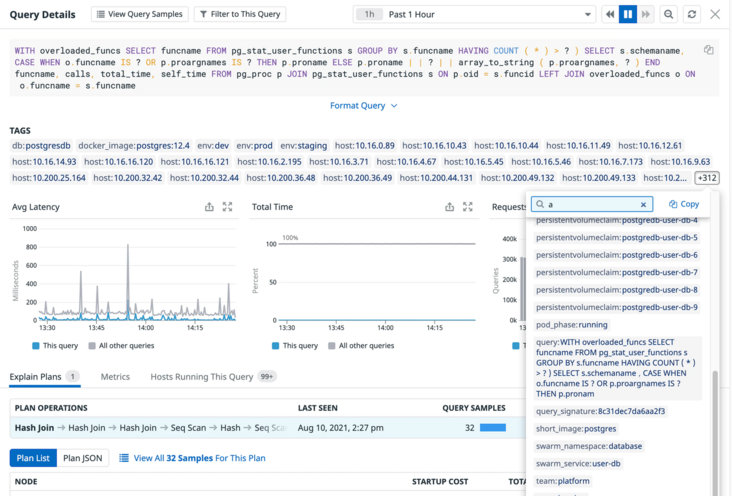Expand Format Query section

364,106
